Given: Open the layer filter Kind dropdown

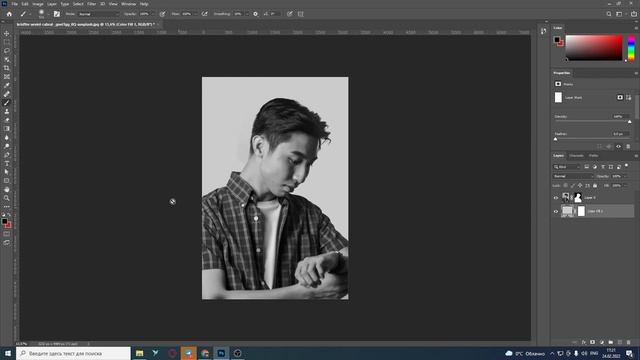Looking at the screenshot, I should (x=567, y=167).
